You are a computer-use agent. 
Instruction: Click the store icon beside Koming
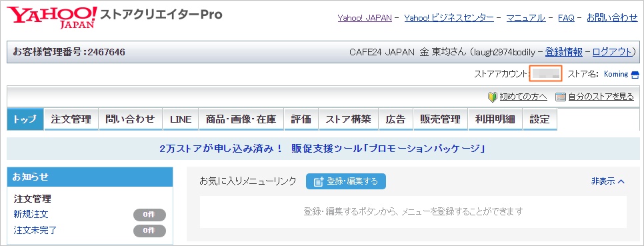coord(635,75)
